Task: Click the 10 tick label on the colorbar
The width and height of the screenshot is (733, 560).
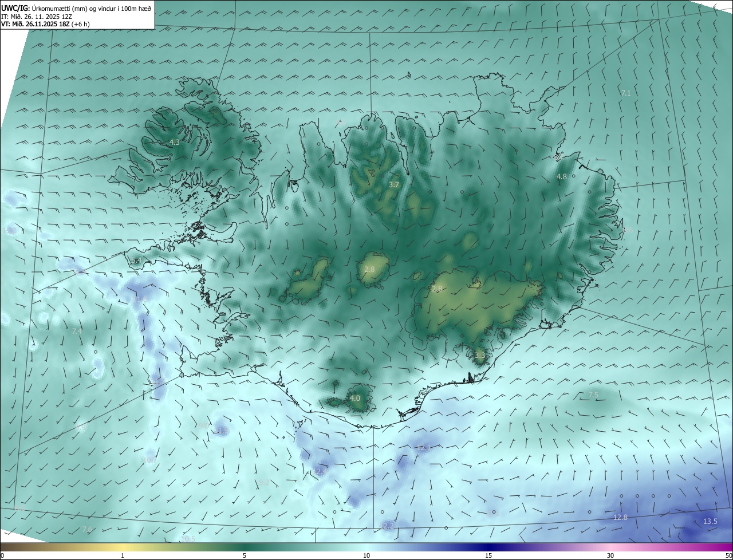Action: [366, 555]
